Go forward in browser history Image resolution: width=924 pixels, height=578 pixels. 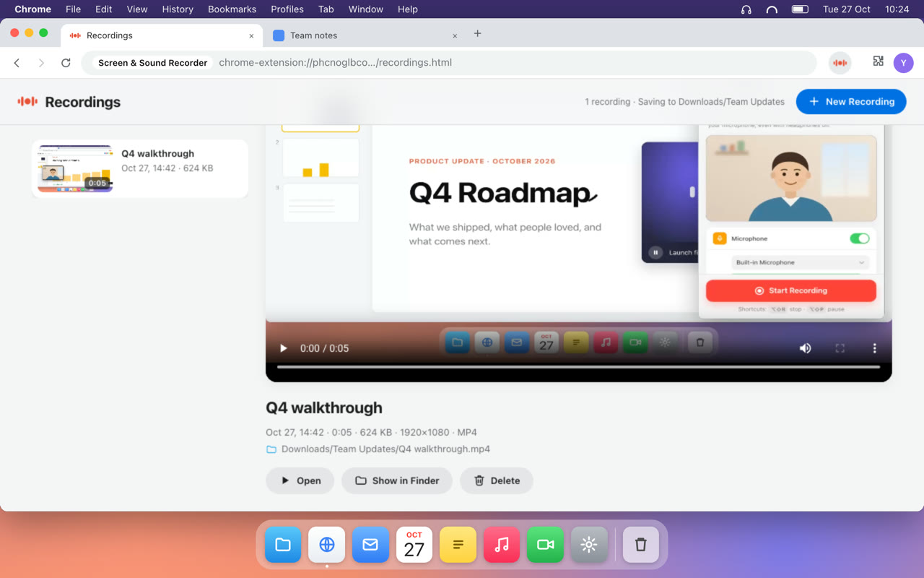41,63
